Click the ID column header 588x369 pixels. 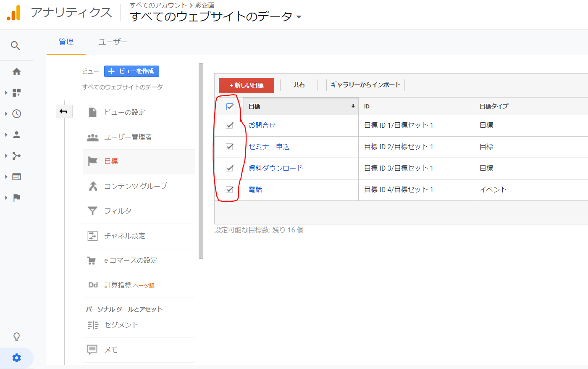click(x=416, y=106)
